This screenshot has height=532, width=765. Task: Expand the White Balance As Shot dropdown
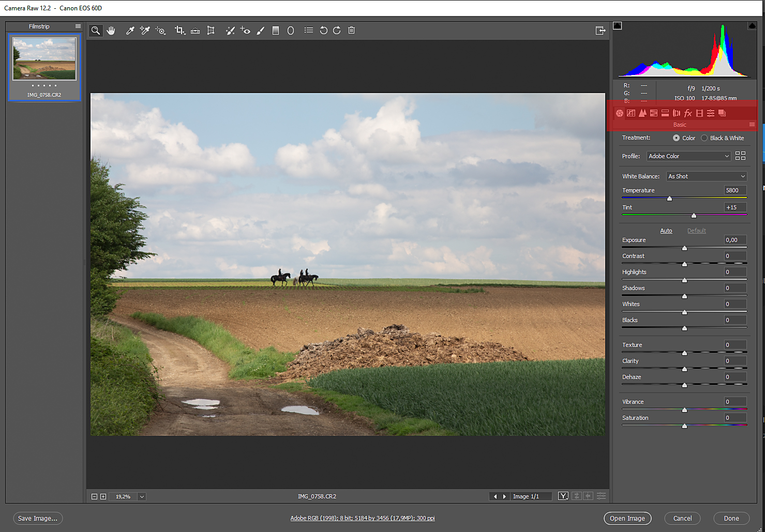coord(706,176)
